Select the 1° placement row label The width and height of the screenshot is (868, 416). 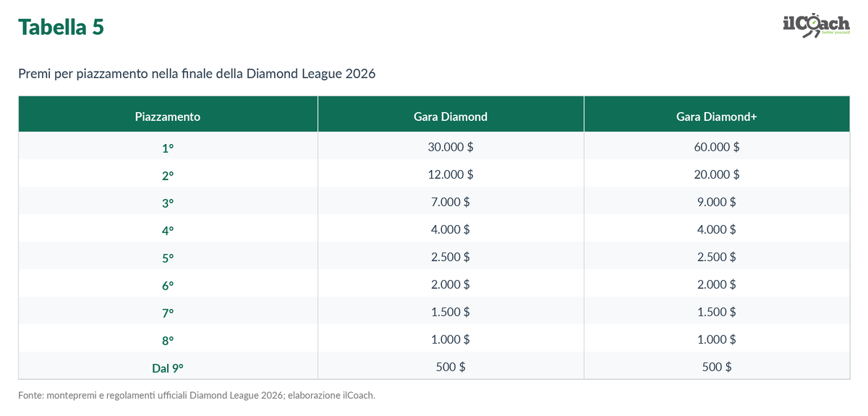[x=168, y=148]
